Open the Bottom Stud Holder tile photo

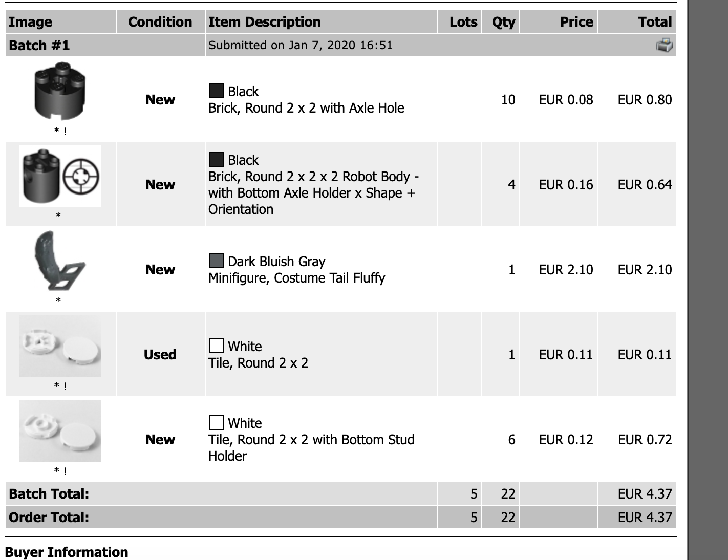tap(60, 431)
